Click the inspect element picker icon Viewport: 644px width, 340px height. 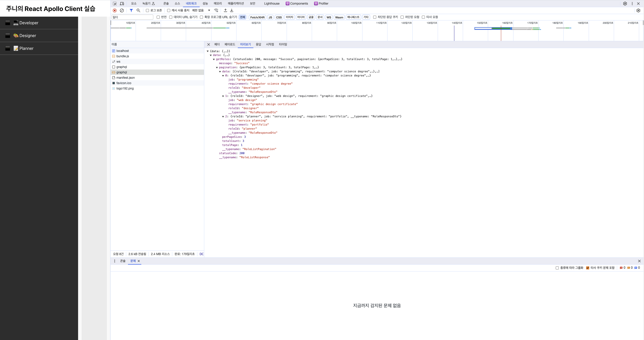115,4
